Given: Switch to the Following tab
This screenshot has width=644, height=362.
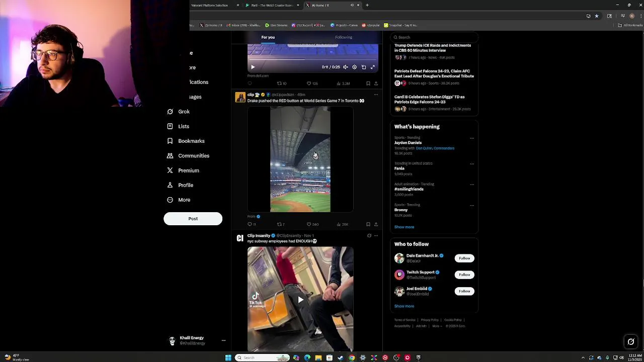Looking at the screenshot, I should (x=344, y=37).
